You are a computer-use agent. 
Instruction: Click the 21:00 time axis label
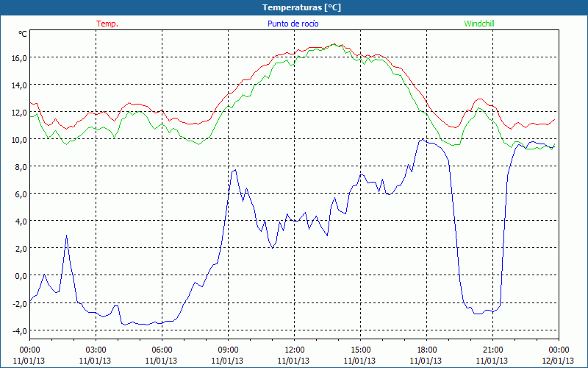pos(492,350)
